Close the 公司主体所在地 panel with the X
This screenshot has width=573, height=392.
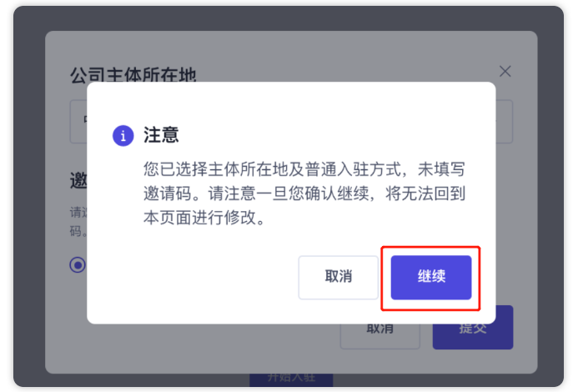click(x=505, y=71)
